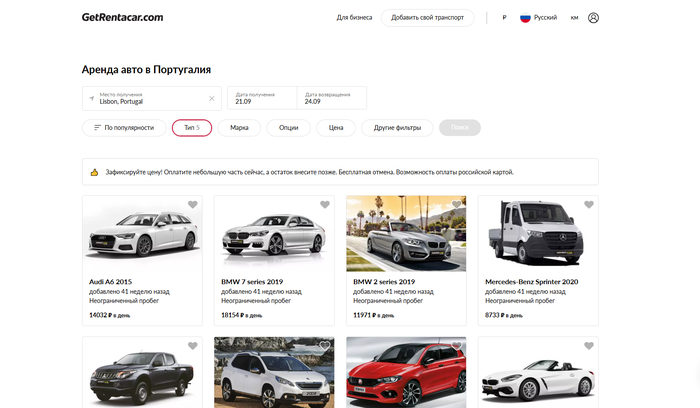
Task: Clear the Lisbon, Portugal location field
Action: [x=212, y=98]
